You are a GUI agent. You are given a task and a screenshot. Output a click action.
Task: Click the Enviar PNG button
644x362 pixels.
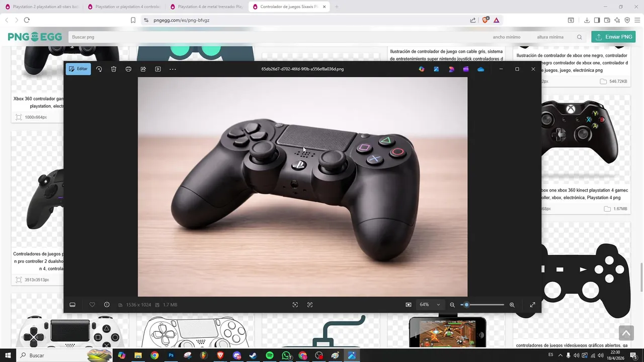[613, 37]
